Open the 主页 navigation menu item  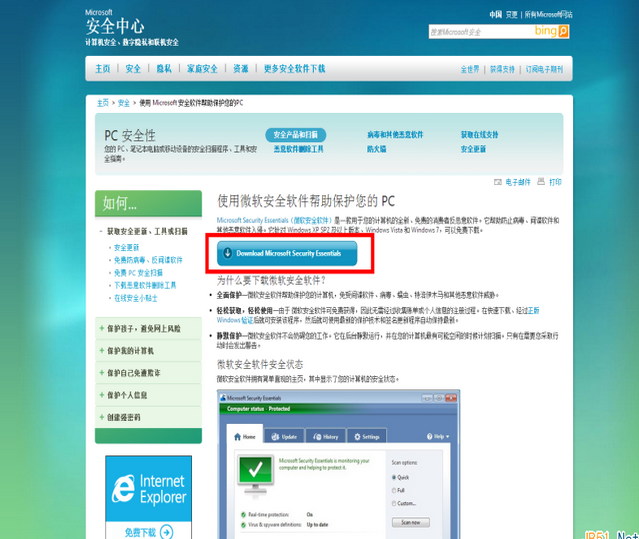103,68
